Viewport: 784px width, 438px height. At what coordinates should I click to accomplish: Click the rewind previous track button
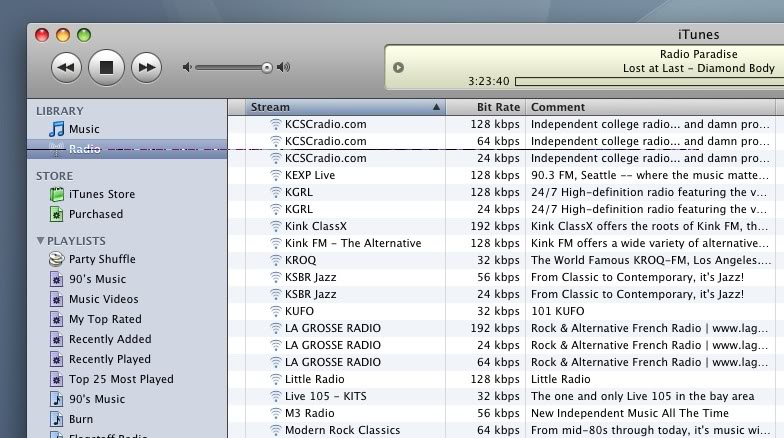pyautogui.click(x=66, y=68)
